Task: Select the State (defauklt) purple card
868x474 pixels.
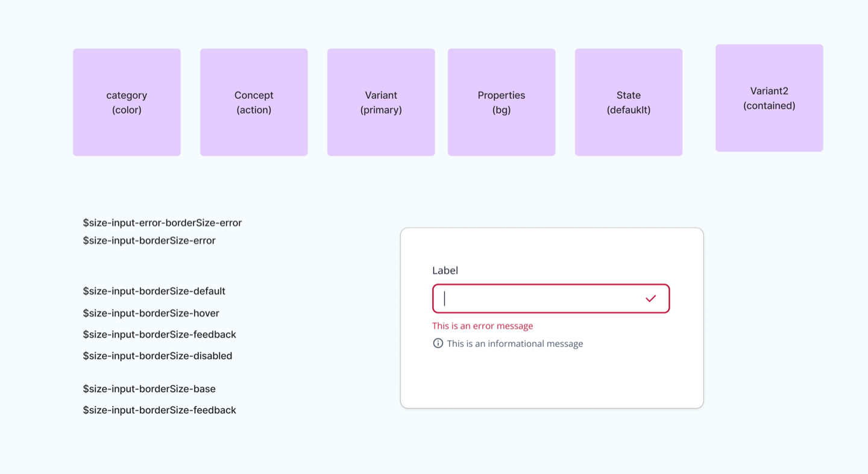Action: [x=629, y=102]
